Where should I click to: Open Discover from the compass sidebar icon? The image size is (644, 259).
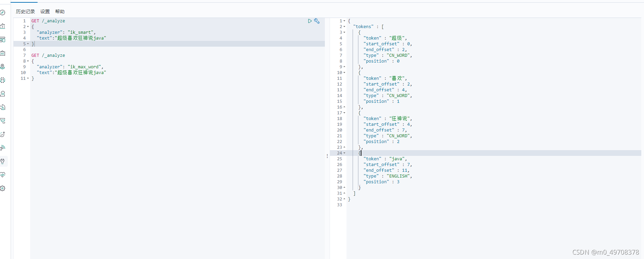[3, 13]
